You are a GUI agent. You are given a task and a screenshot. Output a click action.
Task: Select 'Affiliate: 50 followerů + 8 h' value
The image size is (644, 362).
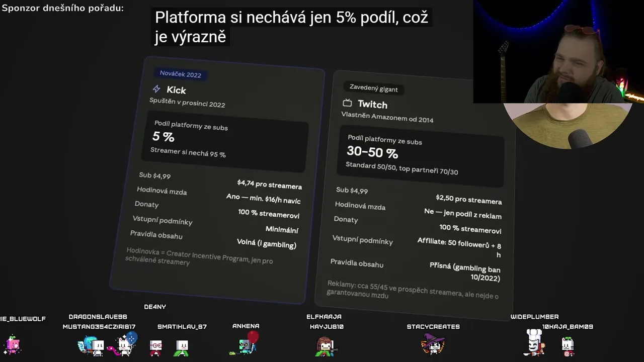coord(459,247)
